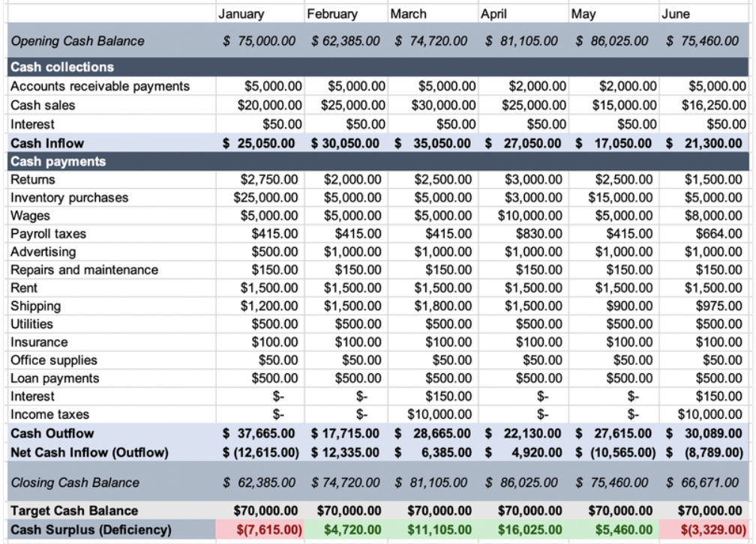Select March cash sales $30,000.00
This screenshot has width=756, height=544.
(x=443, y=105)
